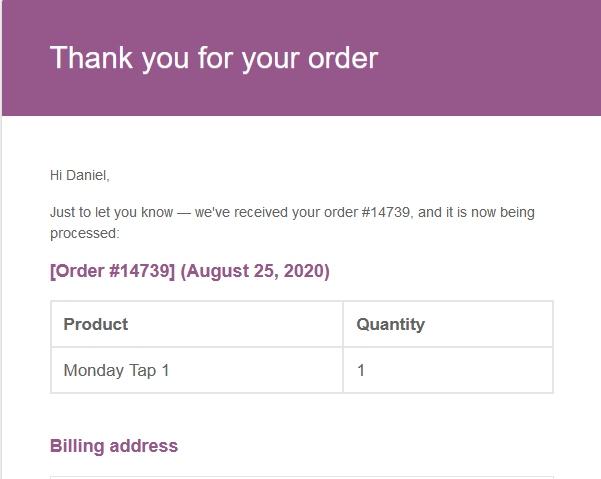Click the (August 25, 2020) date text
This screenshot has height=479, width=601.
(x=255, y=271)
